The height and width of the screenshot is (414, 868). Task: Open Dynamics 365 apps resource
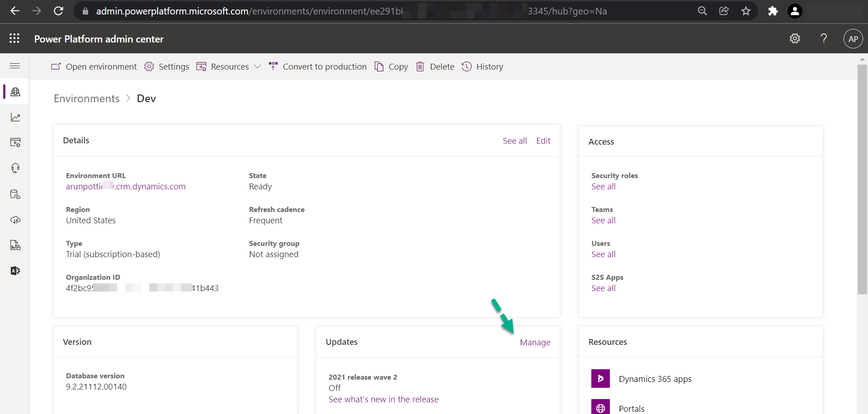(655, 379)
